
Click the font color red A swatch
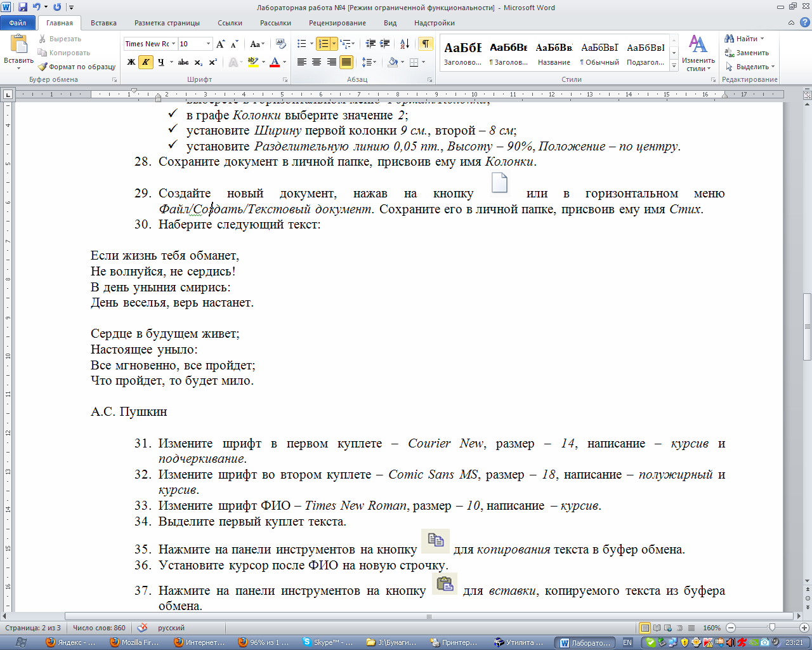coord(275,62)
